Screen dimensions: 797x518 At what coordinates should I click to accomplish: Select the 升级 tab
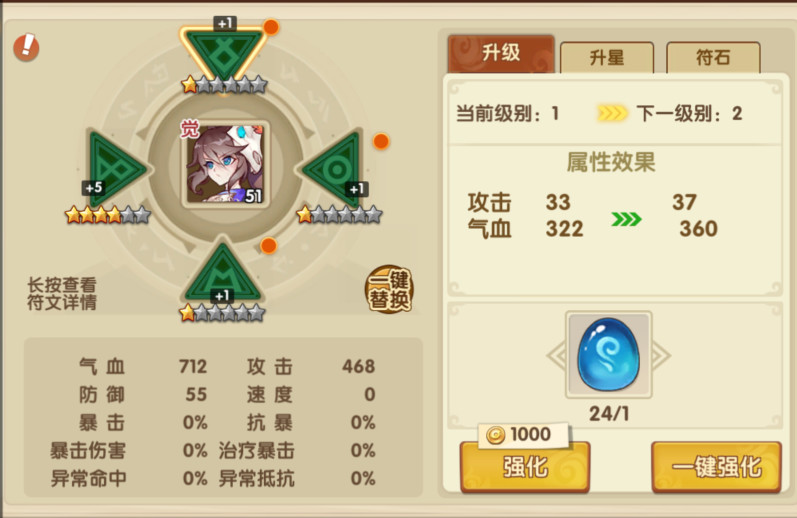501,53
